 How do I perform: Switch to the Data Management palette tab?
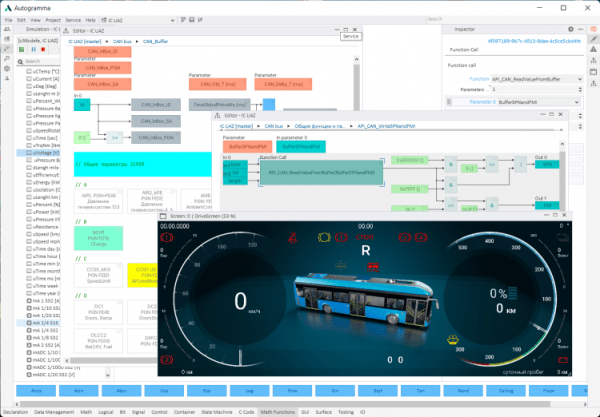point(54,412)
